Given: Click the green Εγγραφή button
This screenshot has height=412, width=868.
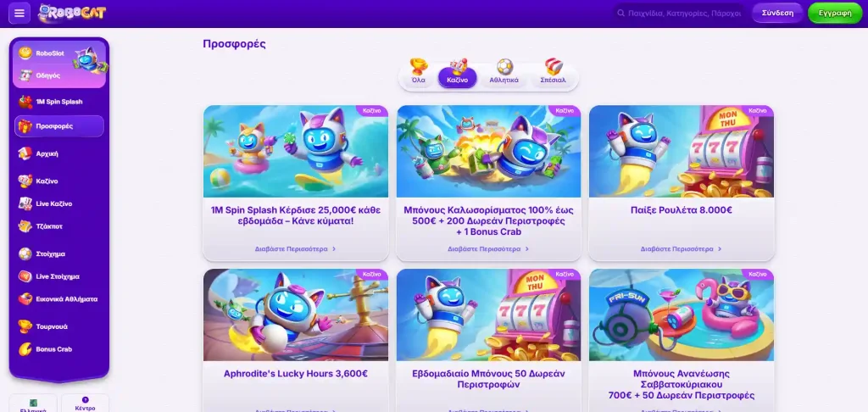Looking at the screenshot, I should pos(835,13).
